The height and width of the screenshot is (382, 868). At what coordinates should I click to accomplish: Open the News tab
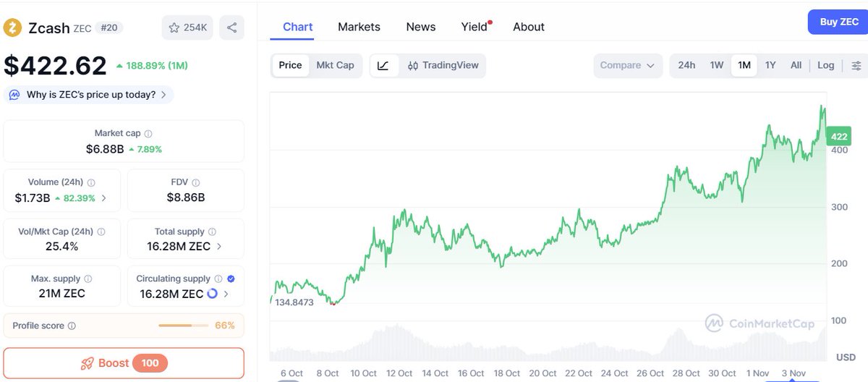pos(421,27)
